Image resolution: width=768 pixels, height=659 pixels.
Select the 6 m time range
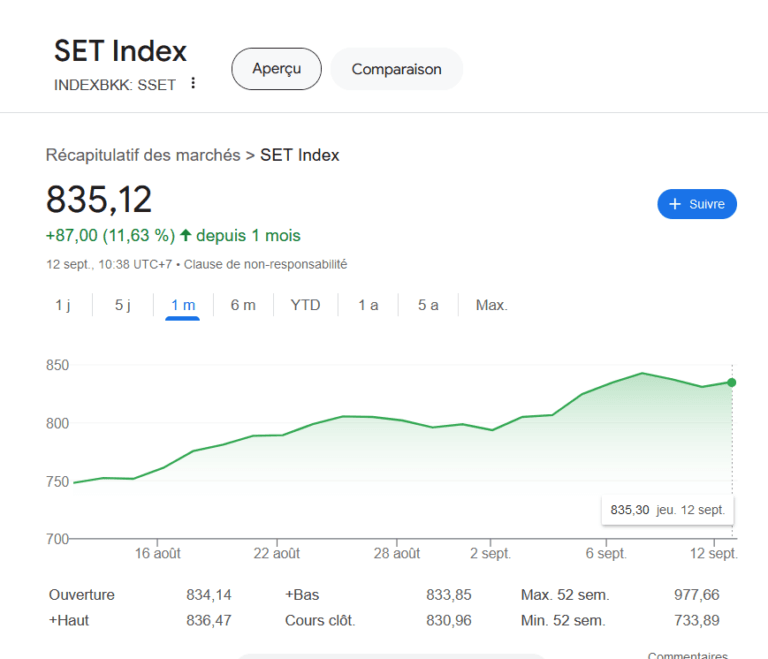[243, 305]
